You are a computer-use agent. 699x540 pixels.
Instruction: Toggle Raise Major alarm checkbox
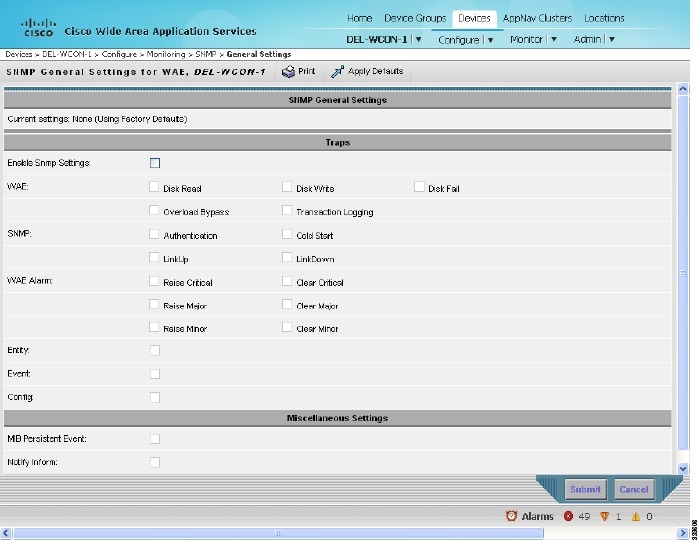[x=154, y=304]
